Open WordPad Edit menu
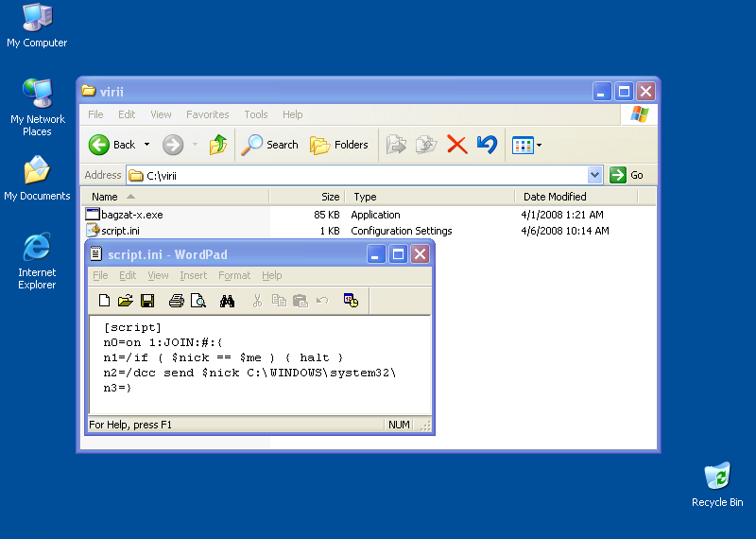 point(128,275)
